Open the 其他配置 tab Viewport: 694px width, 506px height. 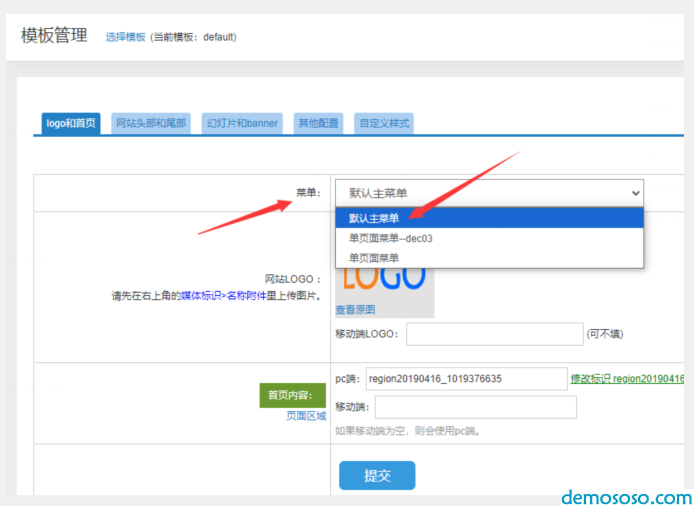(318, 123)
